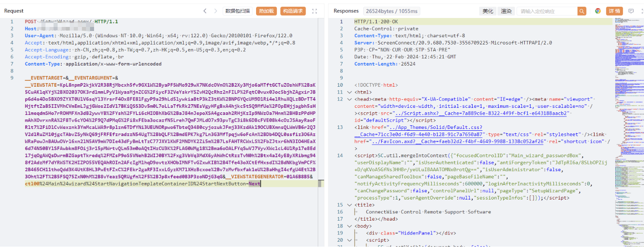This screenshot has height=248, width=644.
Task: Click the 热加载 hot reload button
Action: (266, 11)
